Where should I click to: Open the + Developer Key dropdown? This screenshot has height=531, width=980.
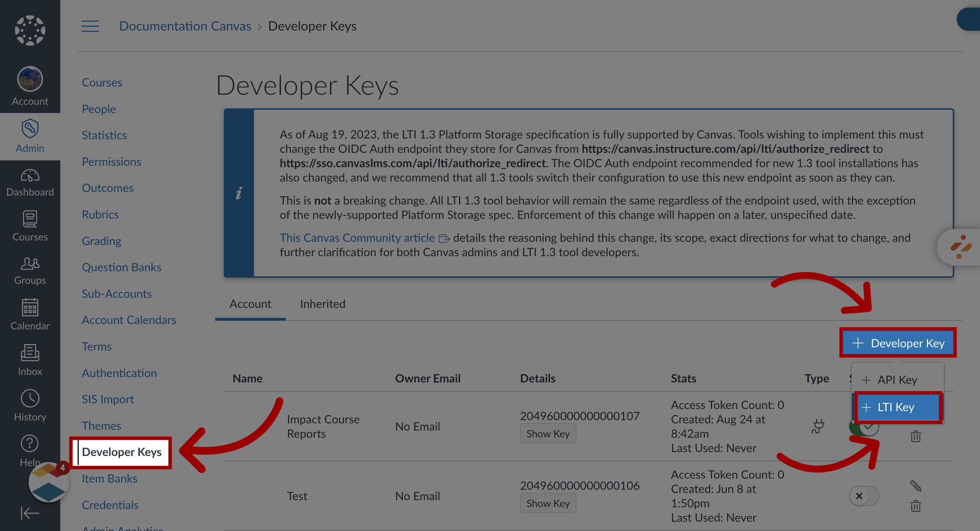(898, 343)
